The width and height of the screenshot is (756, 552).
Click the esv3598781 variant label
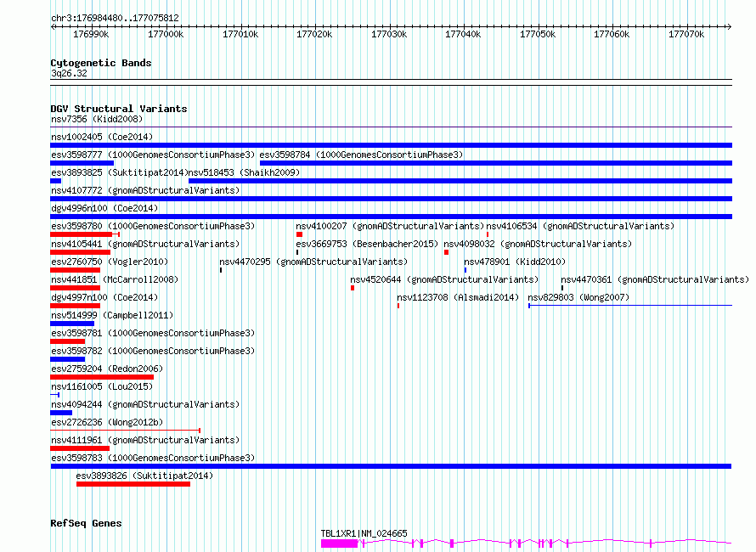tap(153, 333)
